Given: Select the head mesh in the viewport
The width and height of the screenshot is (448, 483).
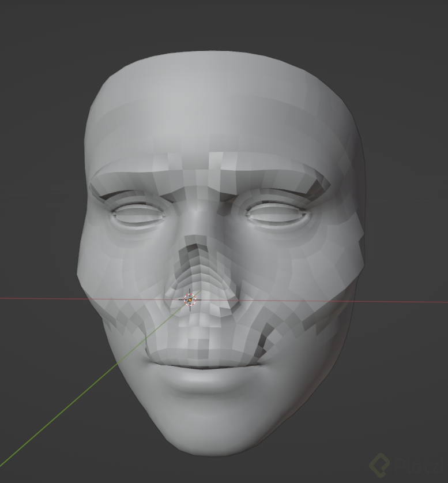Looking at the screenshot, I should (x=221, y=253).
